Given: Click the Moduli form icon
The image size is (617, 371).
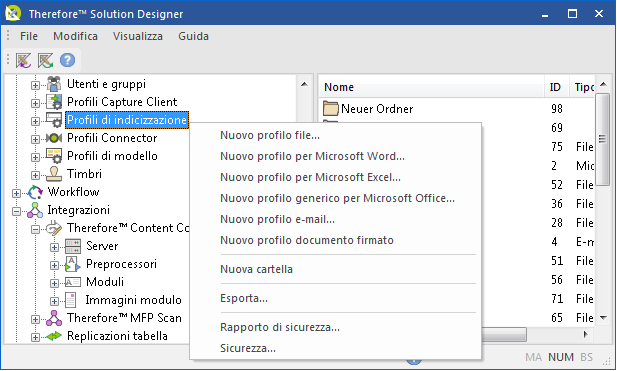Looking at the screenshot, I should click(x=73, y=282).
